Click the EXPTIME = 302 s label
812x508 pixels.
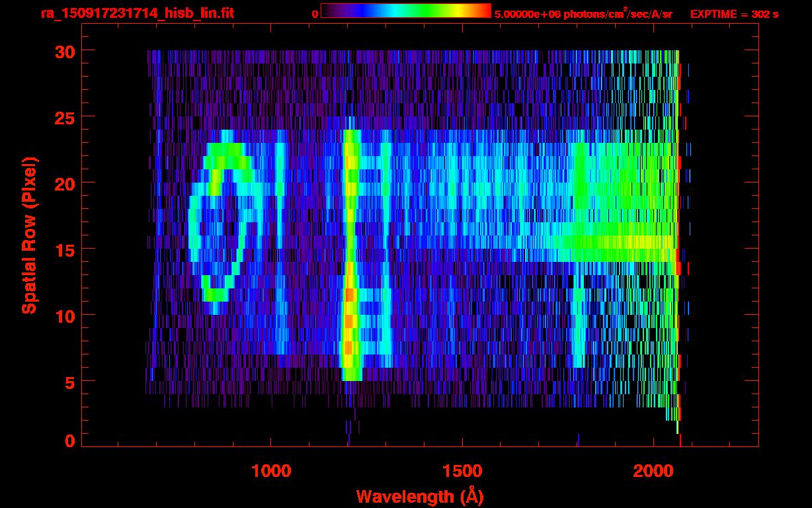[x=734, y=14]
